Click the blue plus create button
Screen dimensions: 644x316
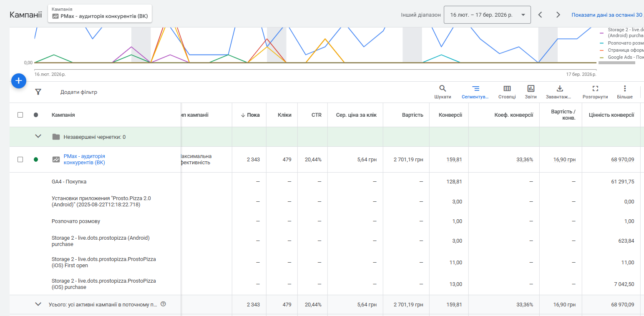(19, 80)
